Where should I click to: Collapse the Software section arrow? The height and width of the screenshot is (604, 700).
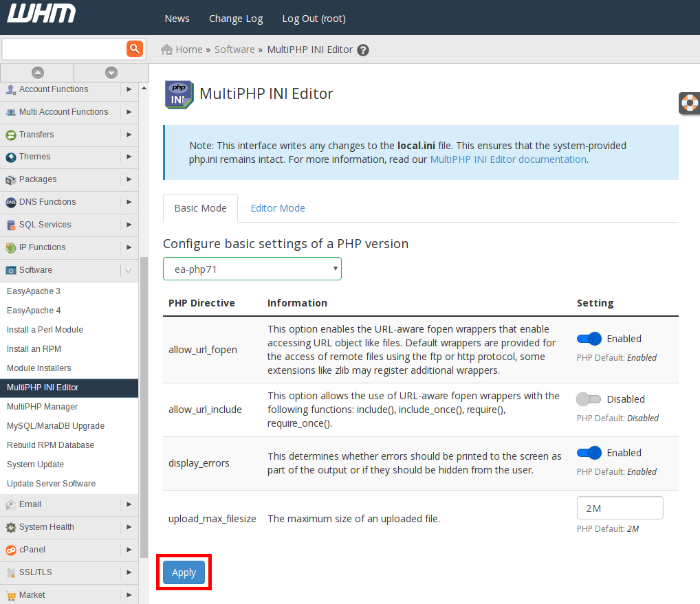[128, 270]
